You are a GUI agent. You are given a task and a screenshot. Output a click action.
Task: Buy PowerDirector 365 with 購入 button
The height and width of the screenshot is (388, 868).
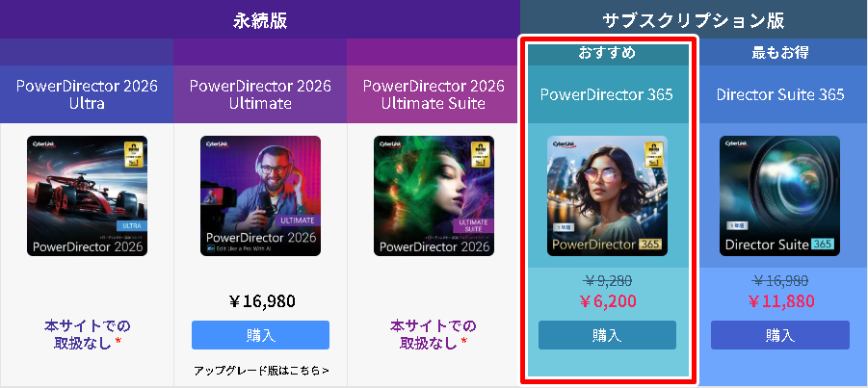[607, 335]
